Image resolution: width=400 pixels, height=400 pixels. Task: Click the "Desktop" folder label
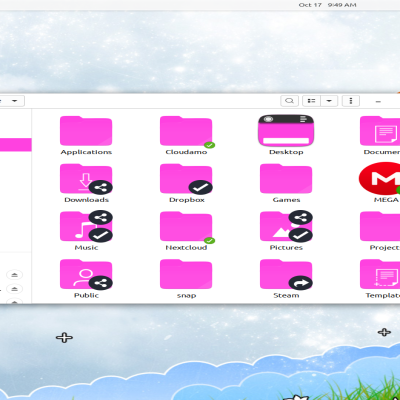(x=286, y=152)
